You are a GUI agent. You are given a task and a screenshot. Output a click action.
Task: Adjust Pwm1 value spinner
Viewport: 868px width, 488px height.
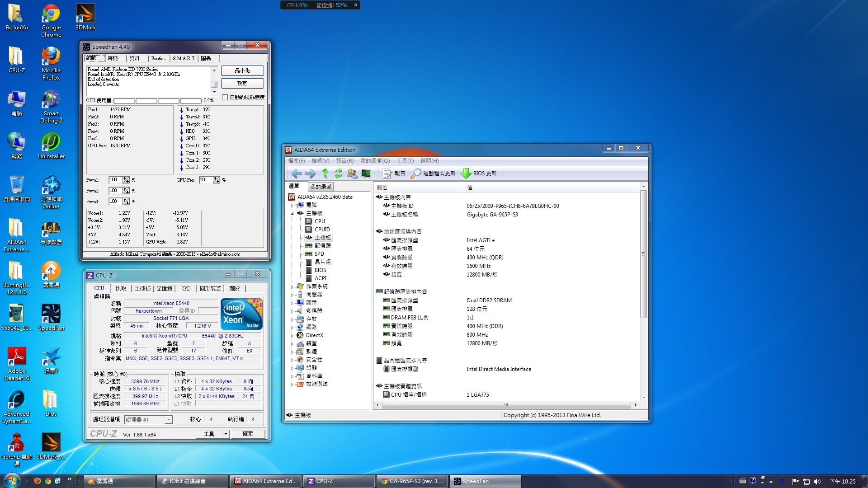(126, 180)
